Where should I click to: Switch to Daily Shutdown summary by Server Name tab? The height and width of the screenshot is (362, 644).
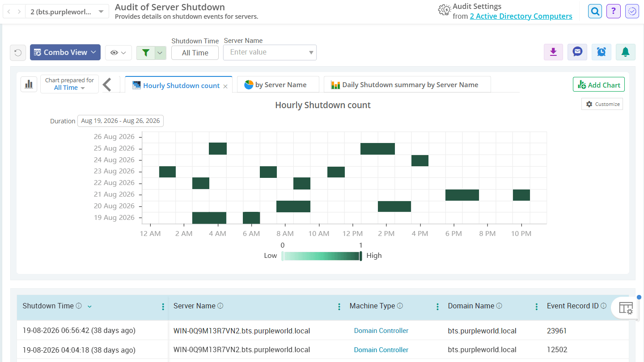[407, 84]
